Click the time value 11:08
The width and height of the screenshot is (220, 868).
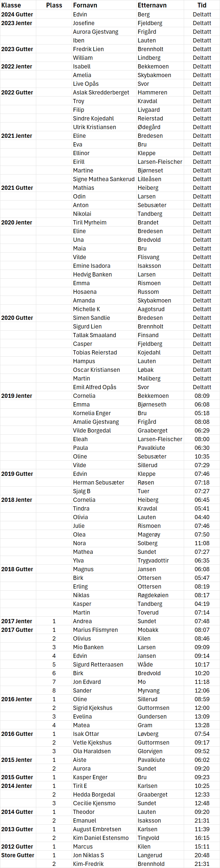[202, 543]
